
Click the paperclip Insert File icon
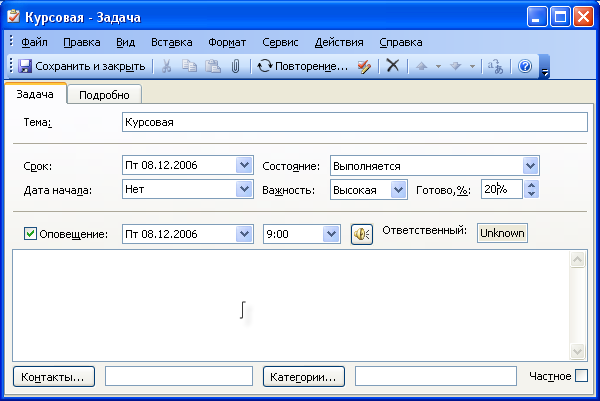point(235,66)
